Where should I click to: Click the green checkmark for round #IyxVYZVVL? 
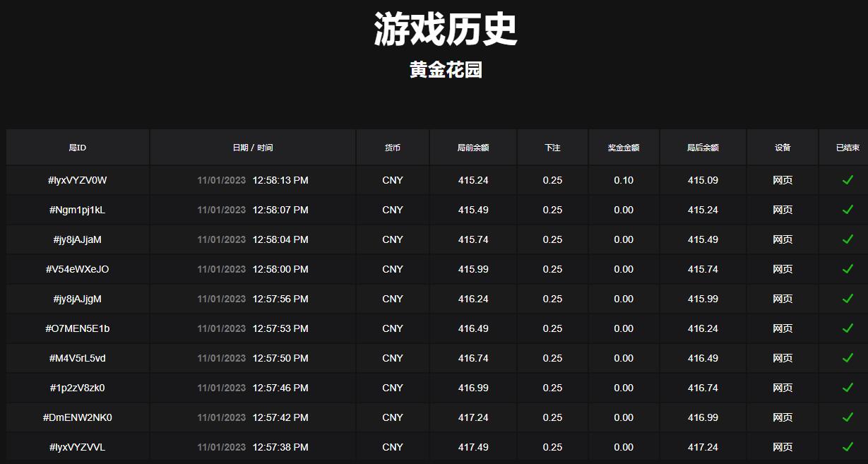coord(848,447)
